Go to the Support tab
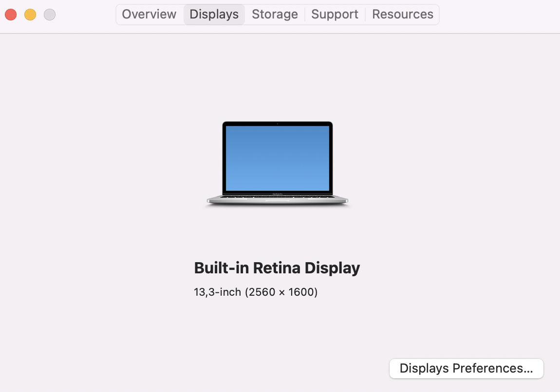The height and width of the screenshot is (392, 560). click(x=335, y=14)
